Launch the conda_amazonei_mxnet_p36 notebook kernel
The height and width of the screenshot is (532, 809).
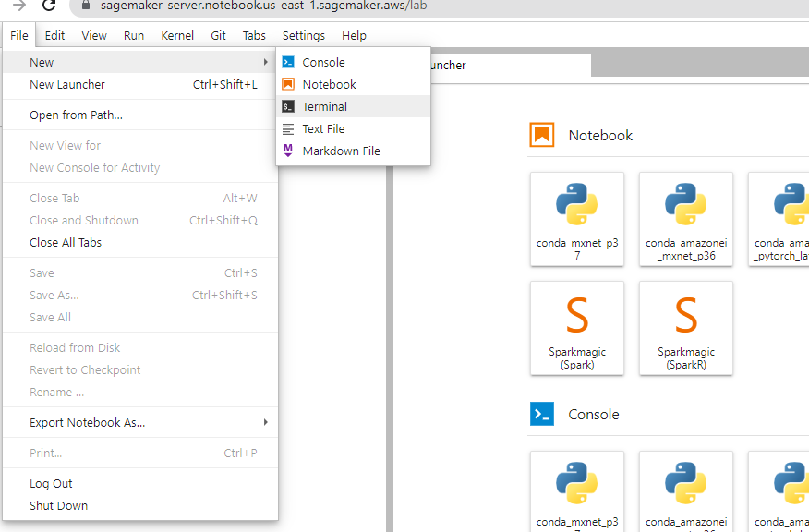pyautogui.click(x=685, y=219)
